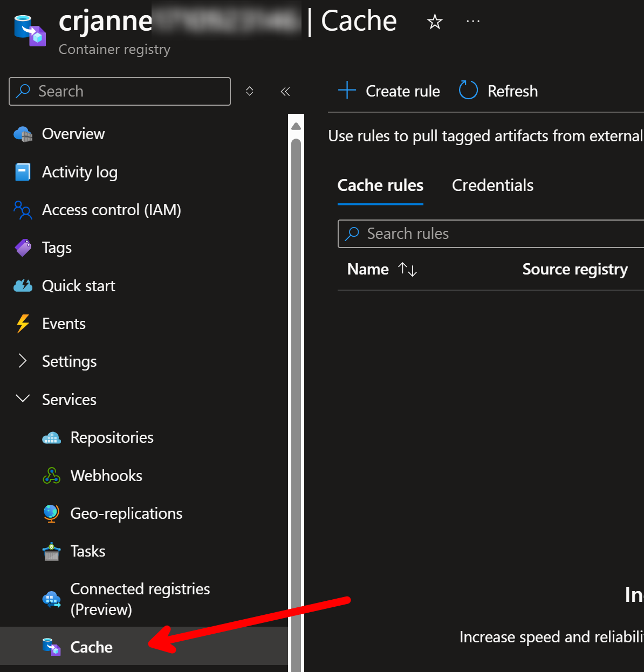Click the sidebar Search input field
The image size is (644, 672).
(x=120, y=91)
